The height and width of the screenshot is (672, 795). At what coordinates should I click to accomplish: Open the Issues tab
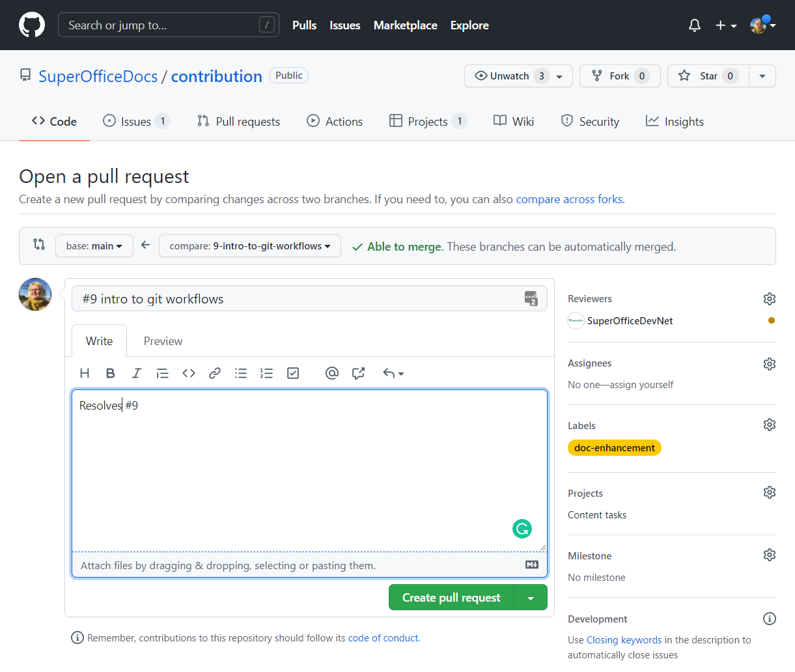point(136,122)
